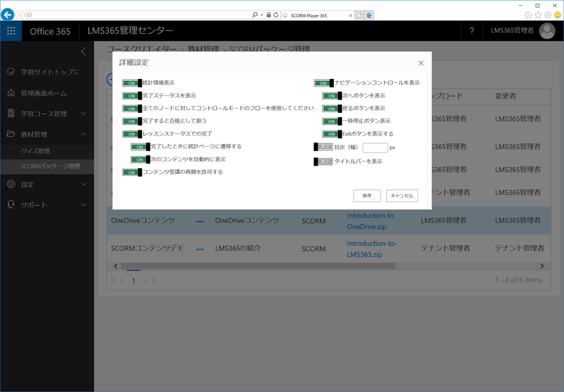Toggle タイトルバーを表示 switch
This screenshot has width=564, height=392.
323,162
